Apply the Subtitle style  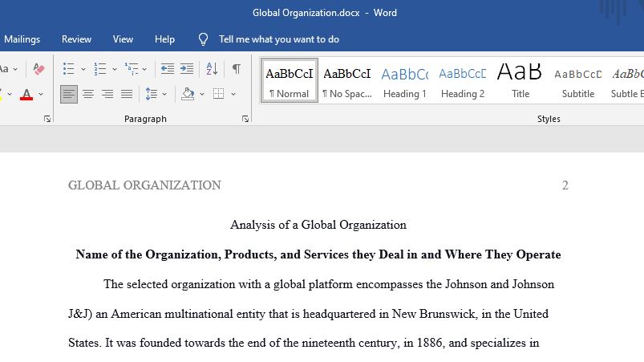point(578,80)
